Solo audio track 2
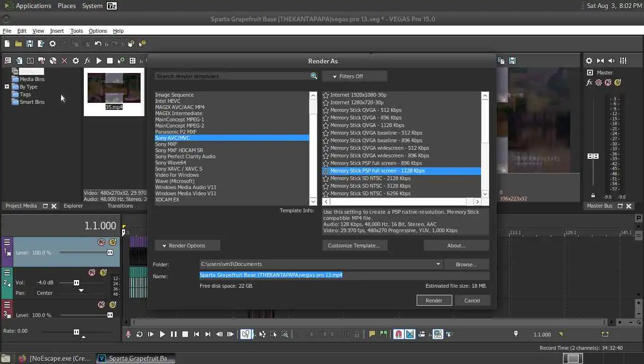644x364 pixels. tap(103, 273)
